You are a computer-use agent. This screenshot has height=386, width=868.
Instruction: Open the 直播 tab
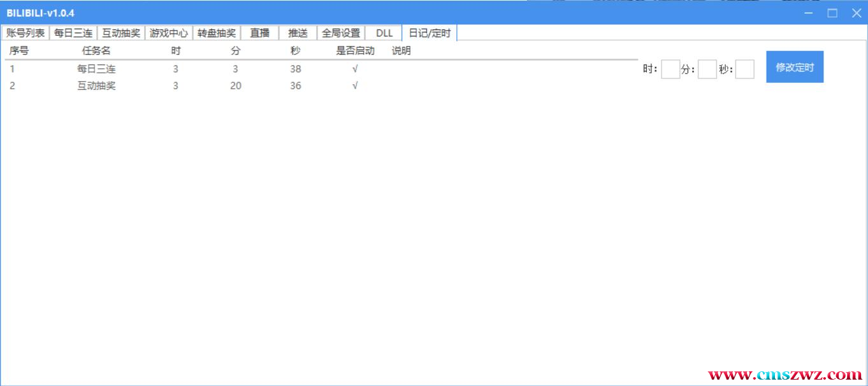pyautogui.click(x=259, y=33)
